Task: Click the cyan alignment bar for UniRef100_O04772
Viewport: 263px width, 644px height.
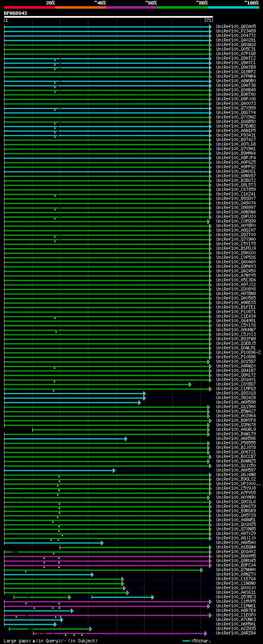Action: click(108, 36)
